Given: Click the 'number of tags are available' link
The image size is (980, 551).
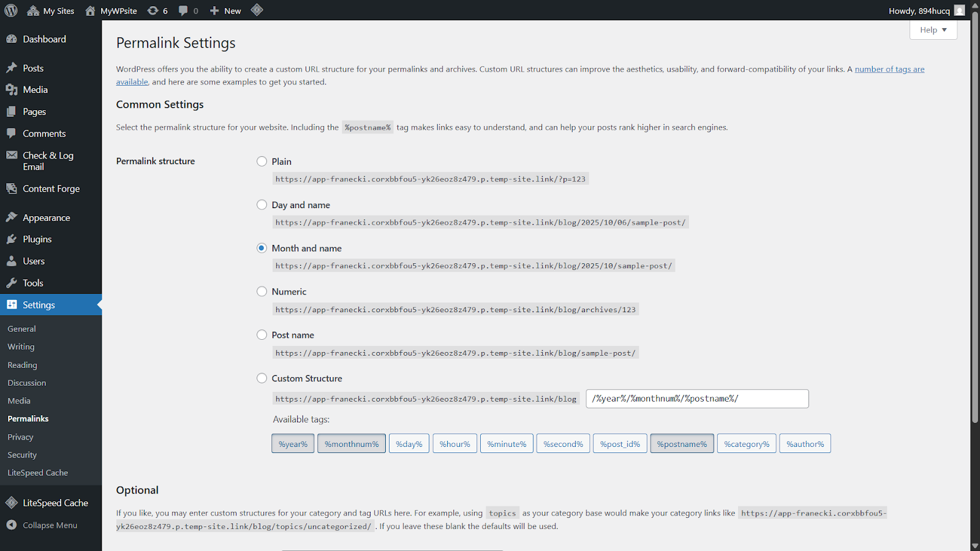Looking at the screenshot, I should 889,69.
